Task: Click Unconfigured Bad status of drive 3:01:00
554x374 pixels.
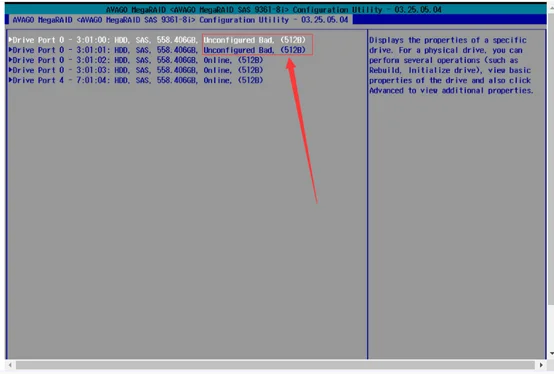Action: [238, 40]
